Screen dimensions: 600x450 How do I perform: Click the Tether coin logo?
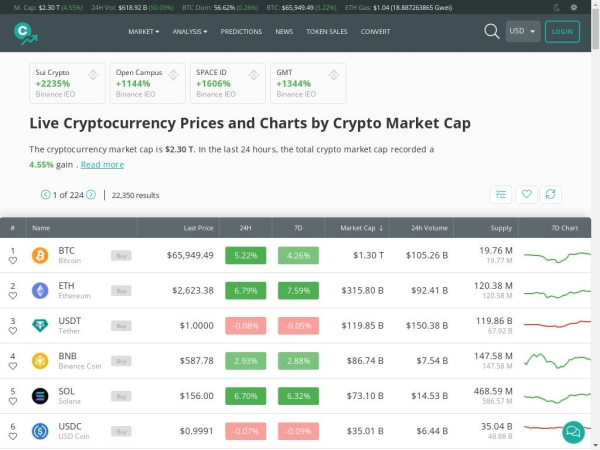[40, 326]
